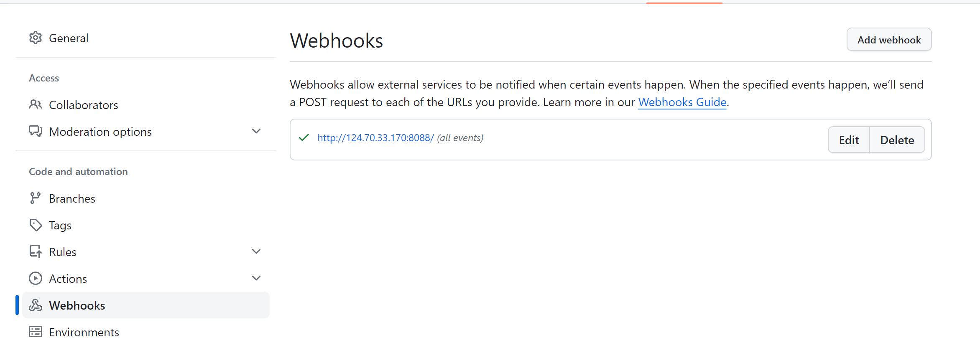Click the Actions play-circle icon

click(x=36, y=278)
